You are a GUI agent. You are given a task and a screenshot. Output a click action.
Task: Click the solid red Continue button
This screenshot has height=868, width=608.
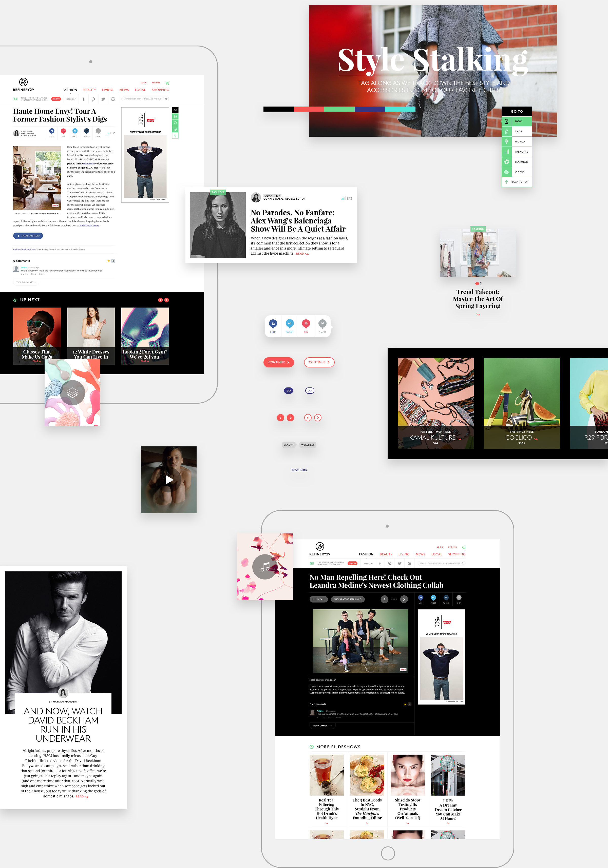[278, 362]
